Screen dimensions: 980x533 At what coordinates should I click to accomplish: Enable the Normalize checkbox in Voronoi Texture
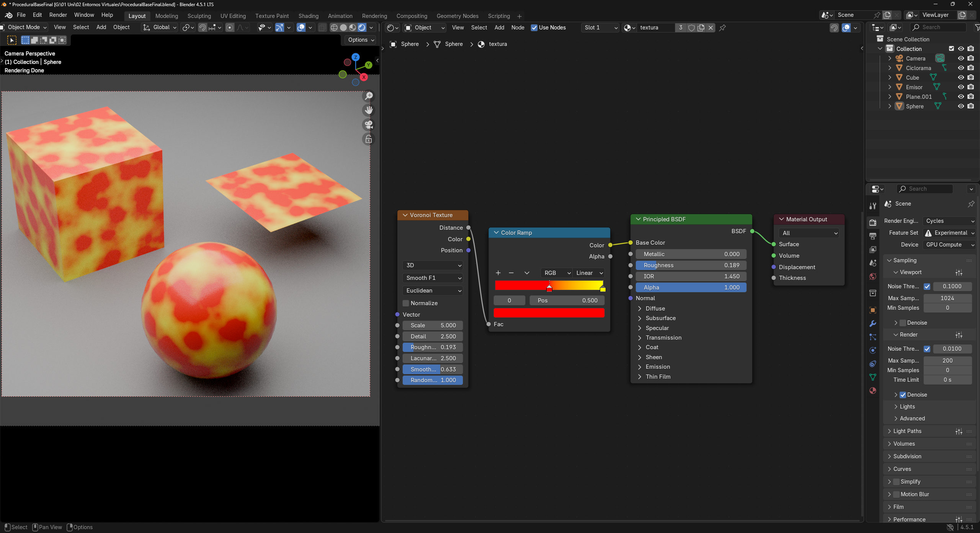point(406,303)
